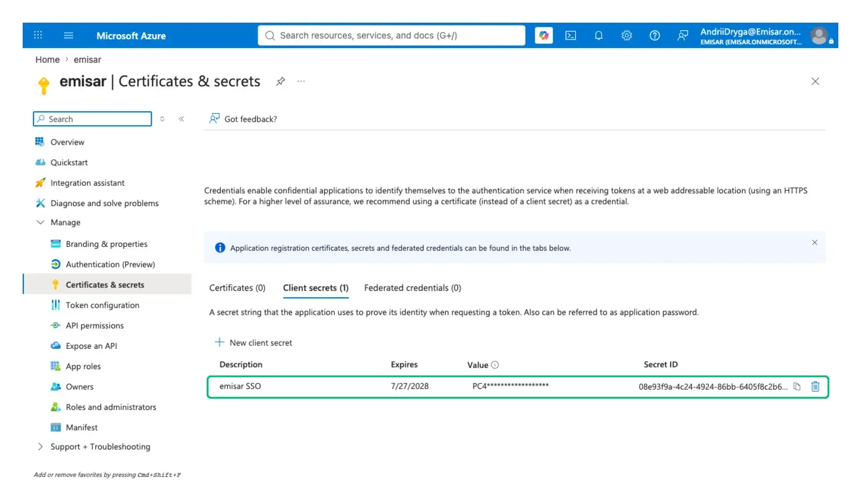861x504 pixels.
Task: Copy the Secret ID to clipboard
Action: pyautogui.click(x=797, y=387)
